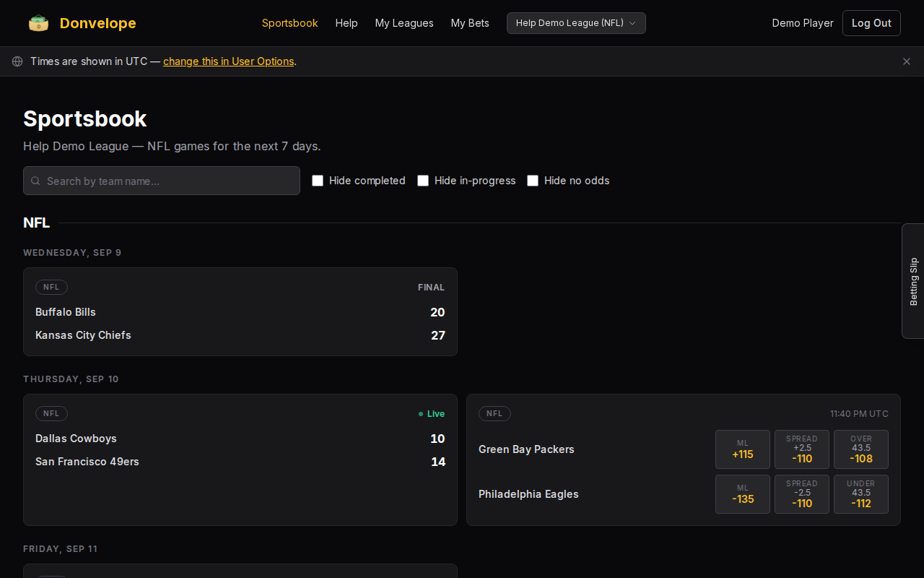Click NFL tag on Bills-Chiefs card

[51, 287]
